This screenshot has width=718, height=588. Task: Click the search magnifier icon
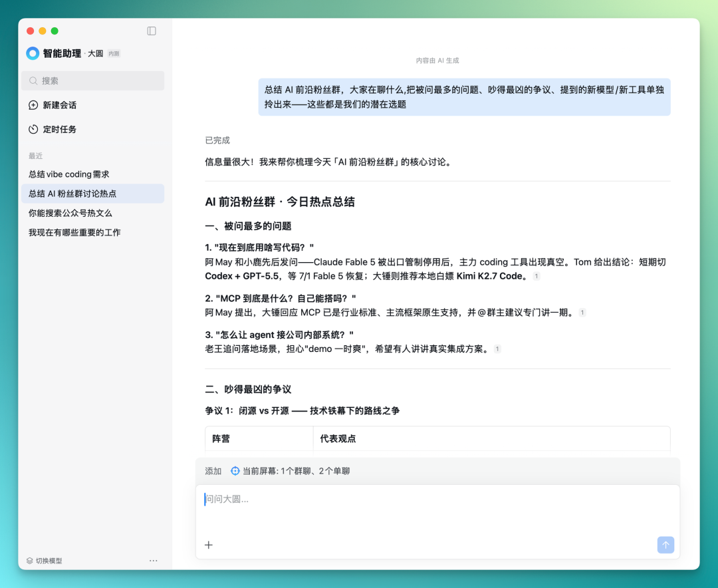(33, 80)
